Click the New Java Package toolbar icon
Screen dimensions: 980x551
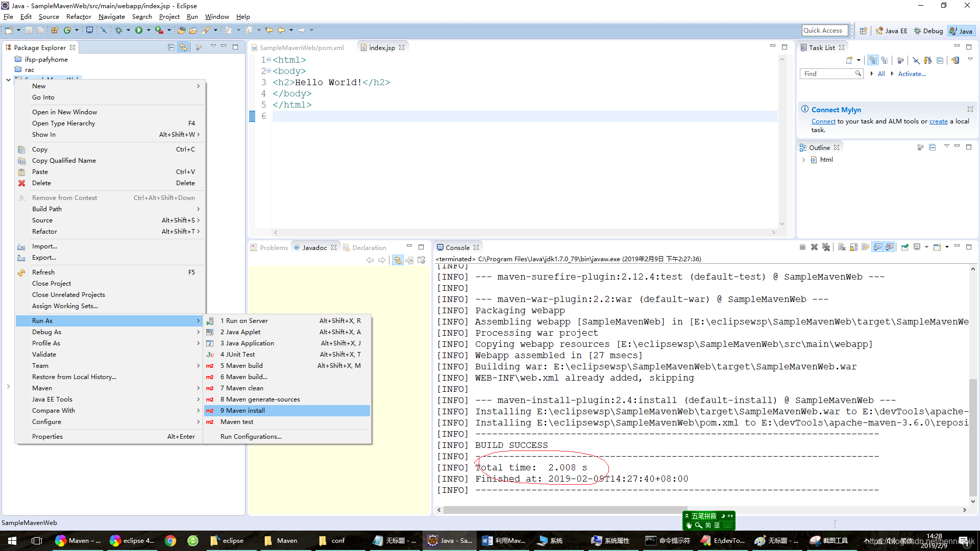(x=55, y=31)
